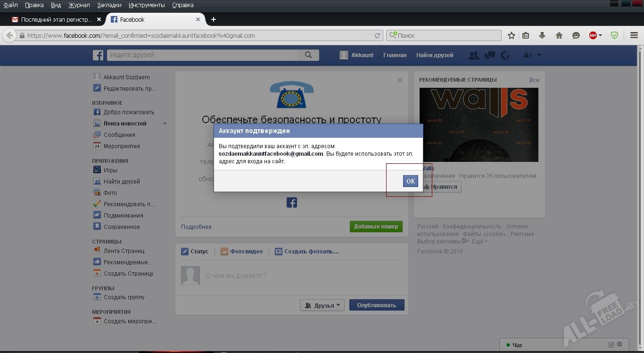
Task: Go to browser home page icon
Action: (559, 35)
